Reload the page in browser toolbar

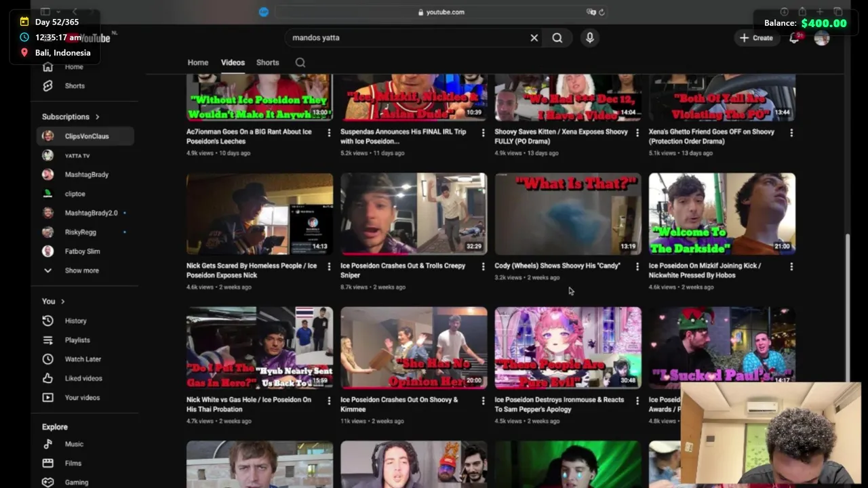point(601,12)
